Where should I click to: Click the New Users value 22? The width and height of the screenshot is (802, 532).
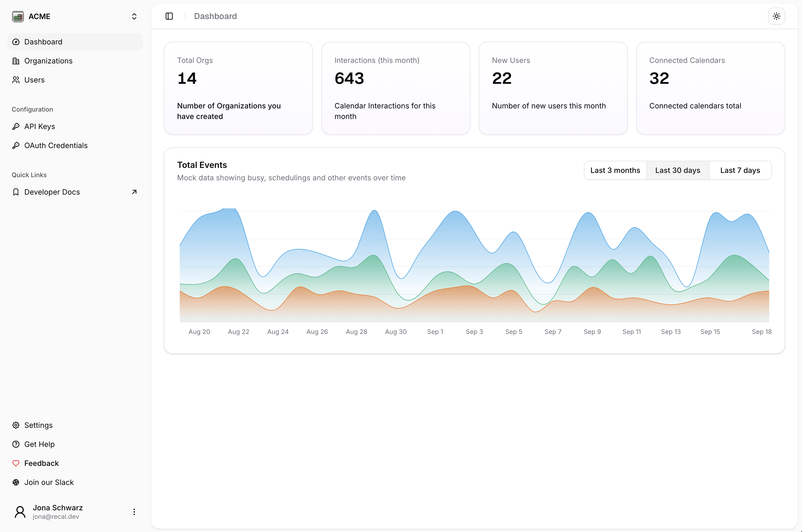(502, 78)
